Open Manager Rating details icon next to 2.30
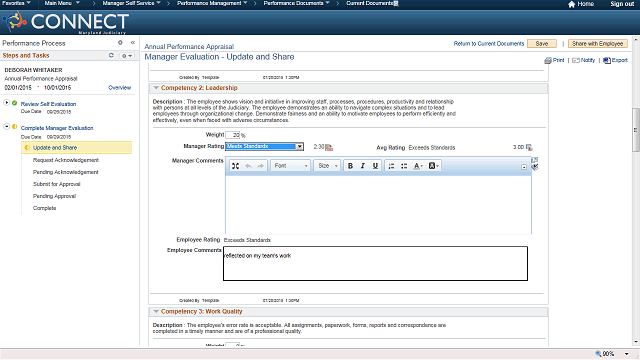The width and height of the screenshot is (640, 360). 329,147
